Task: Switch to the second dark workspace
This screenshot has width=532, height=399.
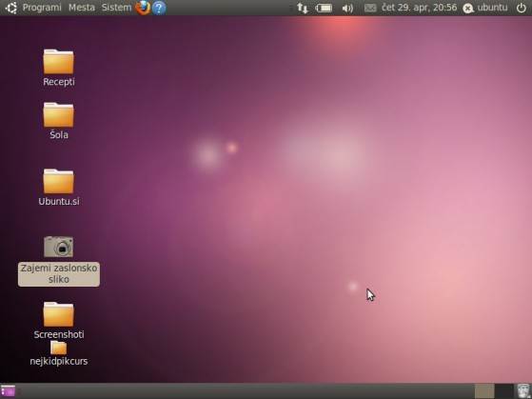Action: pyautogui.click(x=503, y=391)
